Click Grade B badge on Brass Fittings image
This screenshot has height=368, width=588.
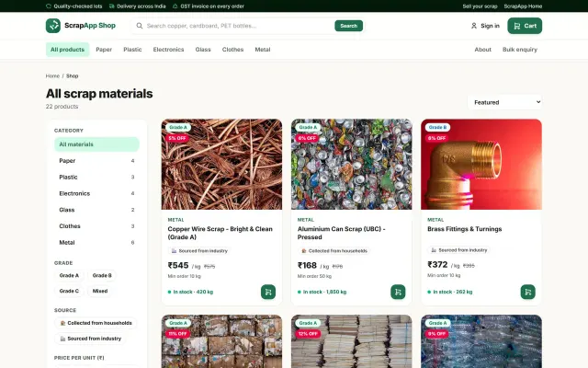click(x=437, y=127)
